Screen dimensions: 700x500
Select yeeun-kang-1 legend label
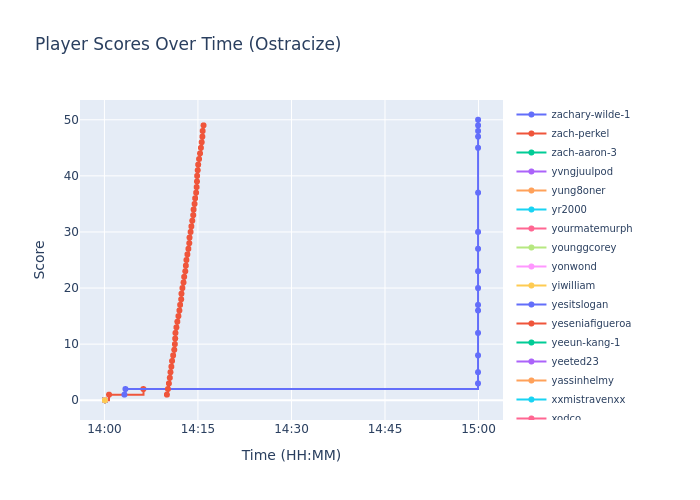pos(585,343)
